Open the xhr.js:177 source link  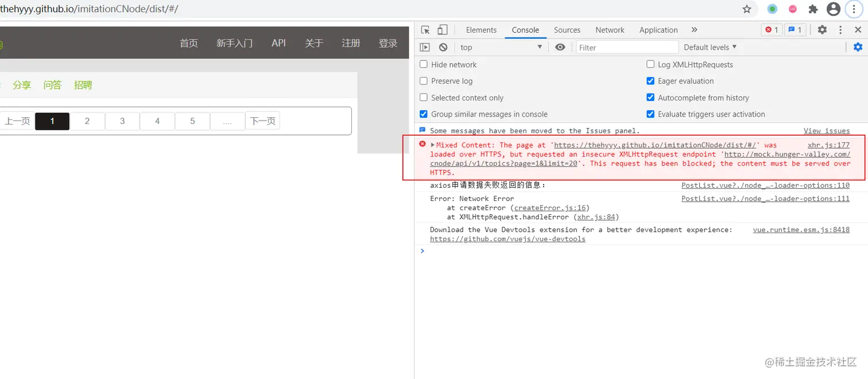[828, 145]
